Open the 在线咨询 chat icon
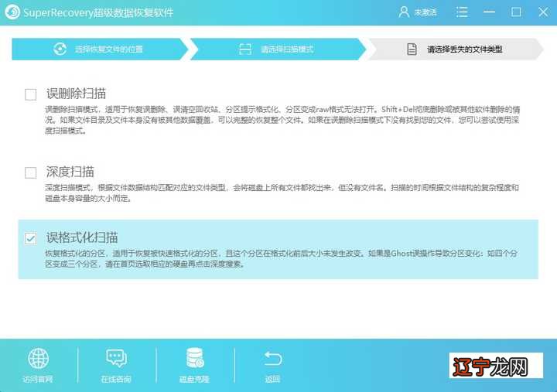 click(x=116, y=358)
